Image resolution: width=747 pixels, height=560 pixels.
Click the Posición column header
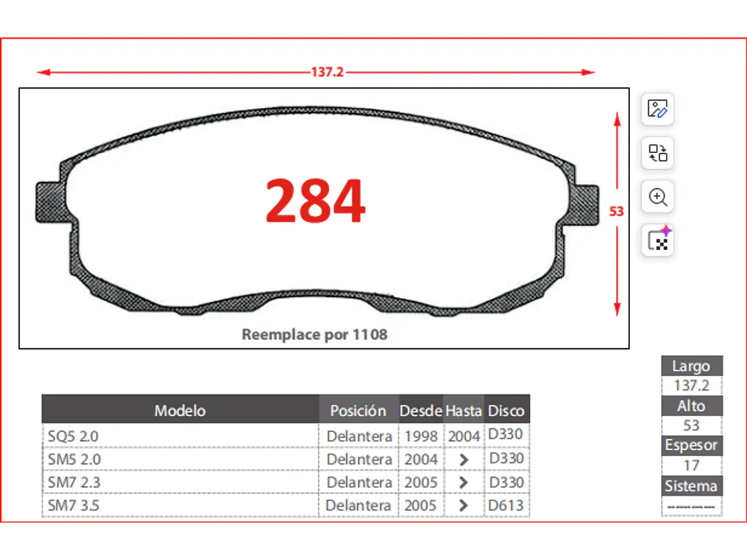[x=358, y=410]
